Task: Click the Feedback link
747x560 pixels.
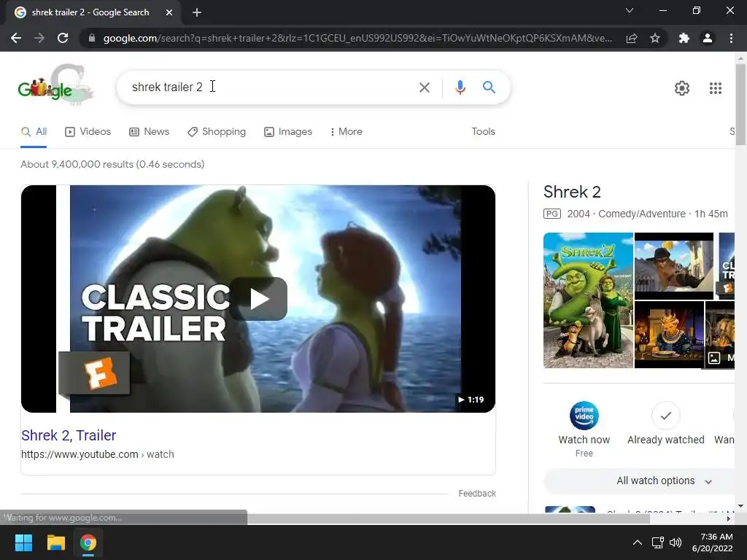Action: tap(477, 494)
